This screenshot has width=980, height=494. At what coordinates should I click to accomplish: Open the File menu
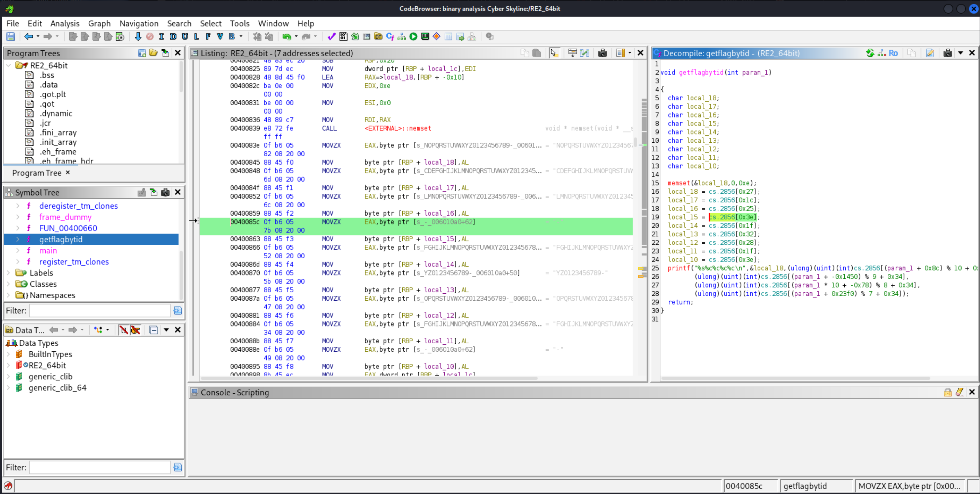[x=13, y=23]
